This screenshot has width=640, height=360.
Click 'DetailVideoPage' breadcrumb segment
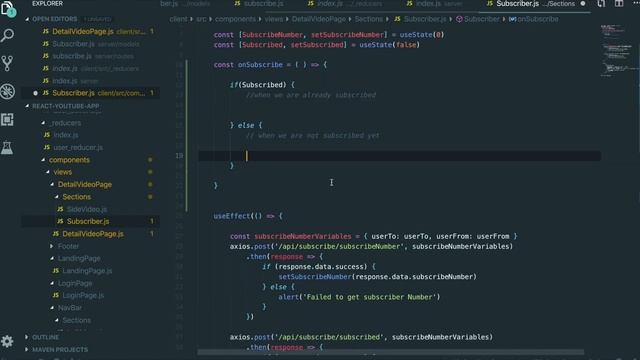[x=318, y=19]
